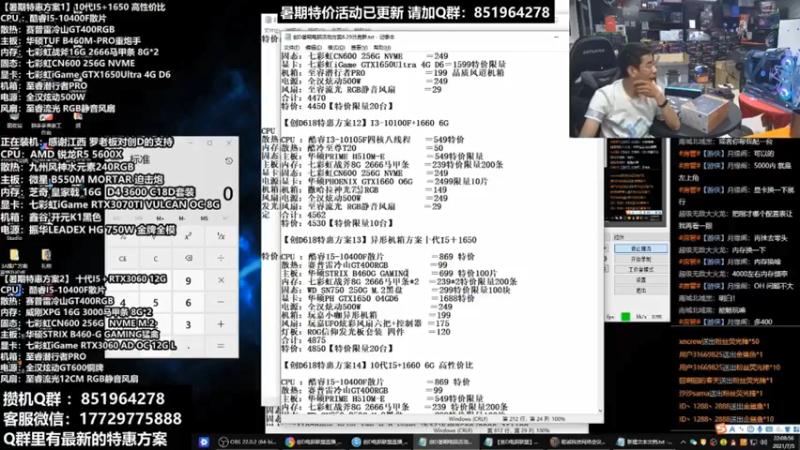Click the M+ memory add button
Screen dimensions: 800x450
(160, 218)
